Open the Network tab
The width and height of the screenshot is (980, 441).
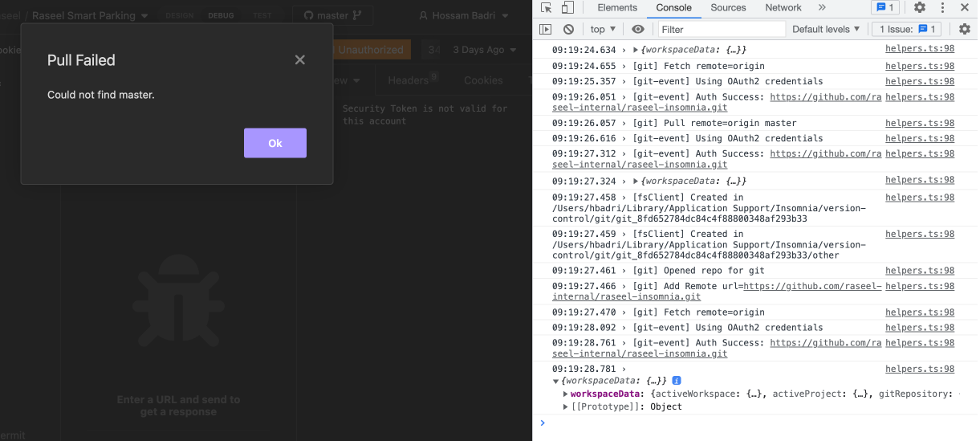click(x=783, y=7)
